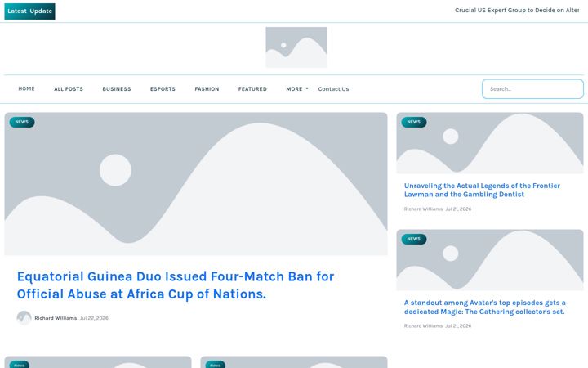Expand the MORE dropdown menu
The width and height of the screenshot is (588, 368).
[x=297, y=89]
